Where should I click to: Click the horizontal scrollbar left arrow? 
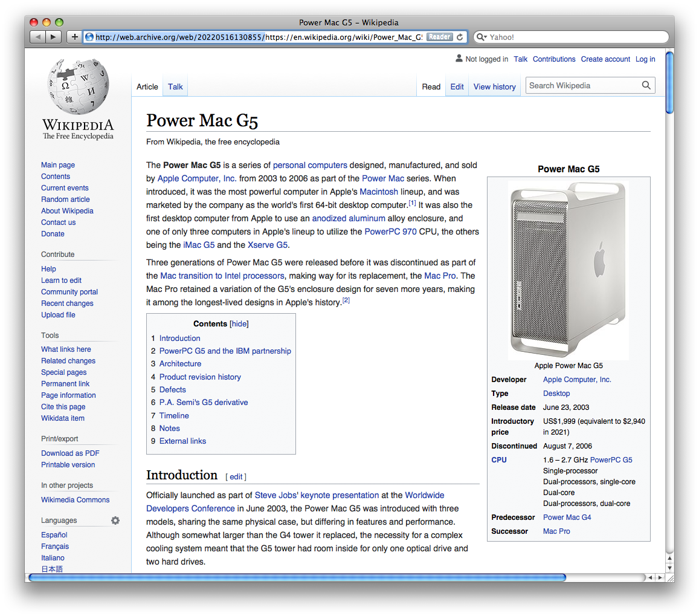click(x=651, y=578)
